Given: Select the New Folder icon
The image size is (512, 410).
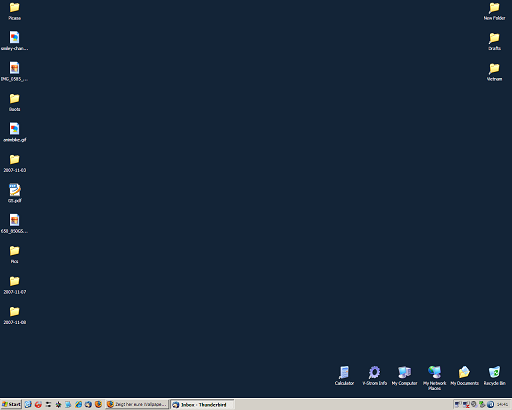Looking at the screenshot, I should [494, 11].
